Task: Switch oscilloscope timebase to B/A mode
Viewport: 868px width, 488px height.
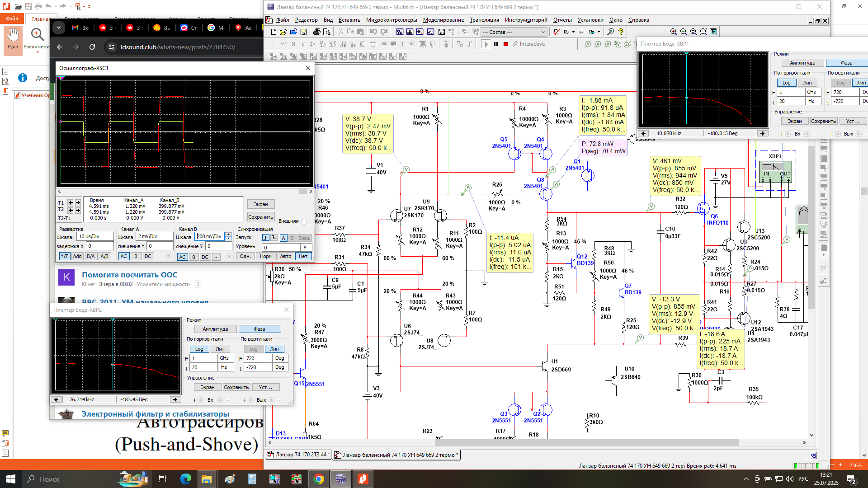Action: click(x=91, y=256)
